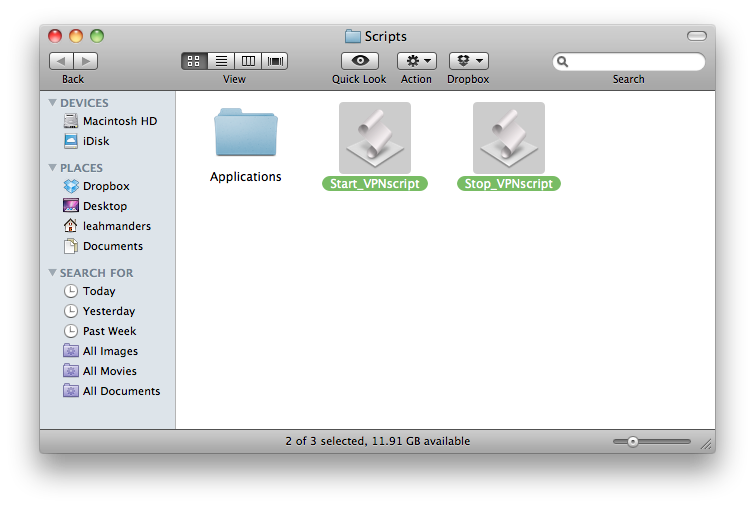Select the Stop_VPNscript script icon
Viewport: 755px width, 508px height.
508,138
